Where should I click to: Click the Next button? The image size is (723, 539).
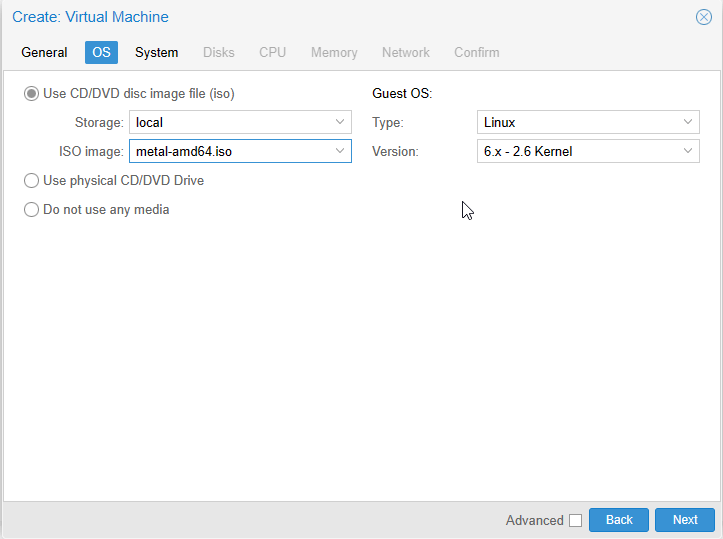pos(685,520)
